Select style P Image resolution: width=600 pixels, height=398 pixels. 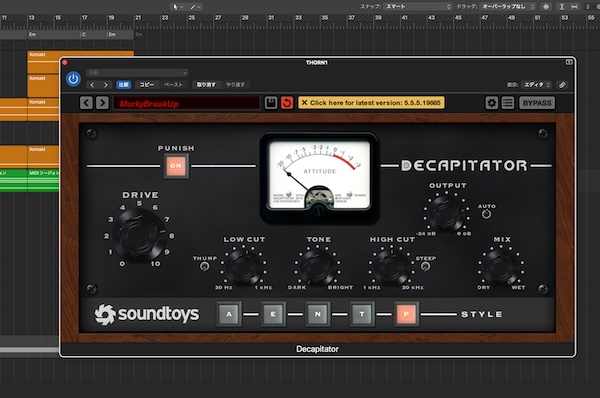coord(406,314)
